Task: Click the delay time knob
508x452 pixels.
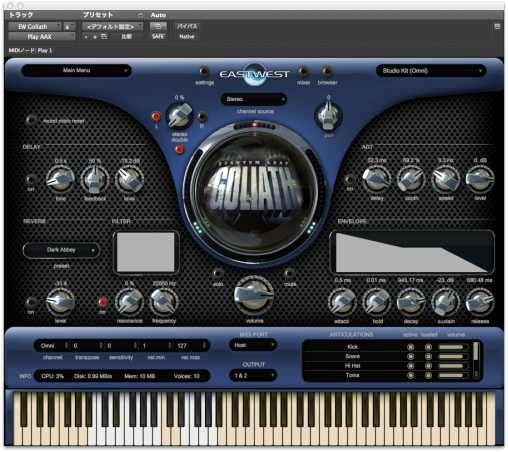Action: tap(61, 180)
